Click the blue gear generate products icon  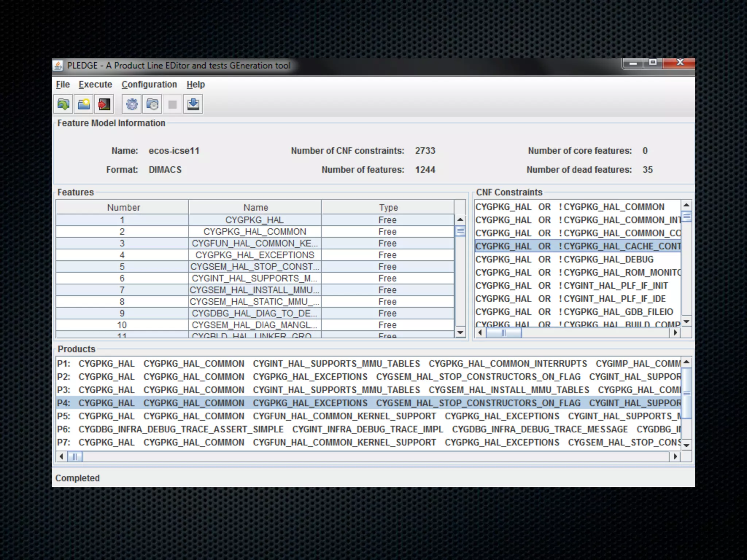click(132, 105)
